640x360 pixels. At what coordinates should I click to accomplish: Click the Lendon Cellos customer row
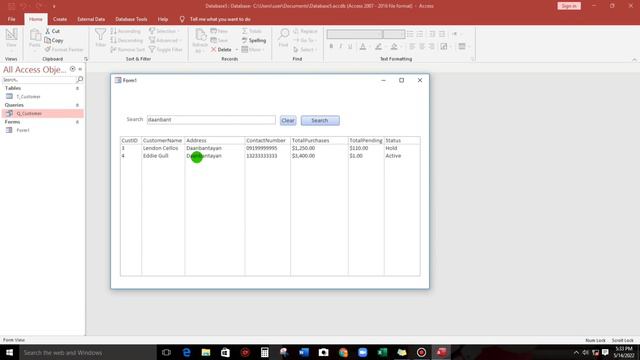coord(270,148)
